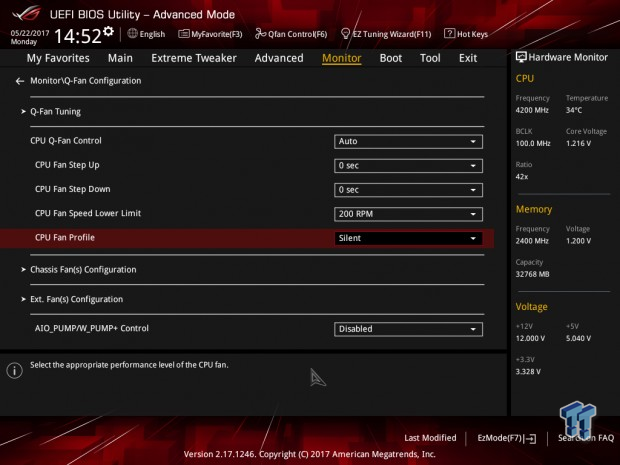Select the CPU Fan Step Down label
The width and height of the screenshot is (620, 465).
click(72, 189)
